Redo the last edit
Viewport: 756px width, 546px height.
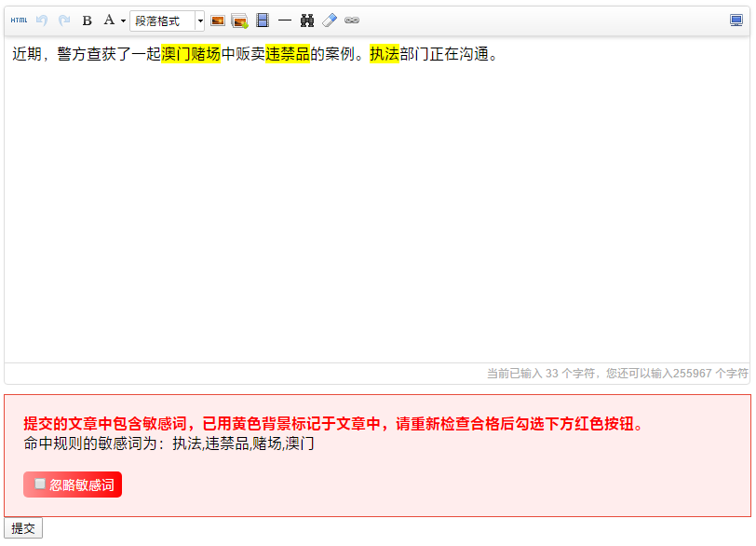point(64,20)
